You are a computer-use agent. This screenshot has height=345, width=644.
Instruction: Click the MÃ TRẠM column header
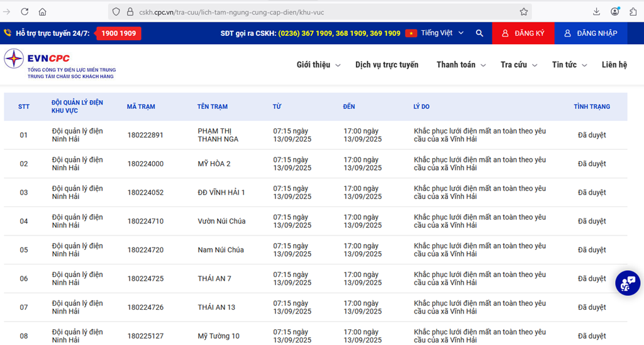[x=141, y=106]
